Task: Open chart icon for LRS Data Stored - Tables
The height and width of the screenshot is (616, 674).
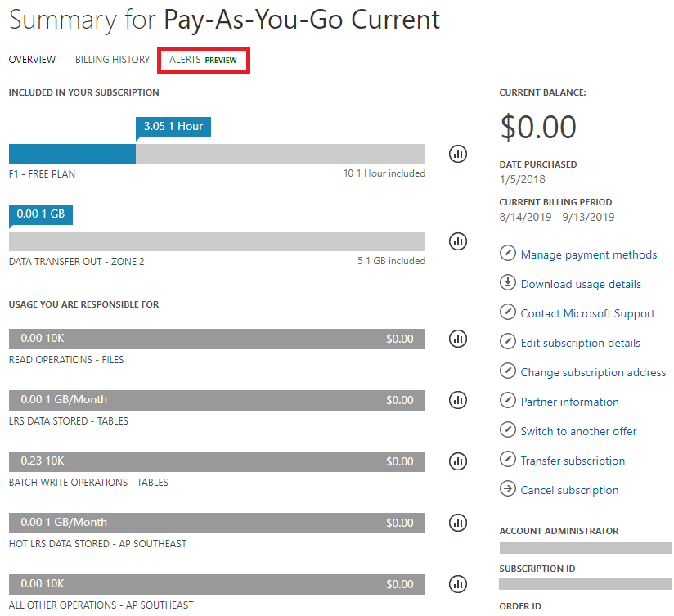Action: click(458, 400)
